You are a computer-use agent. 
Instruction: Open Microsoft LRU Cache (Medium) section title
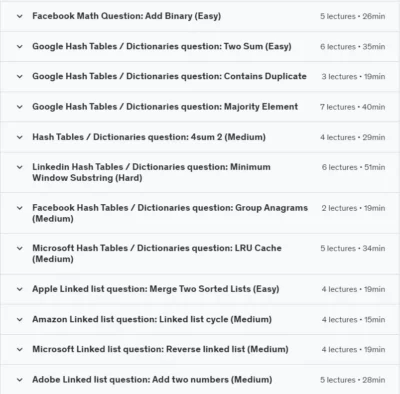pyautogui.click(x=157, y=253)
